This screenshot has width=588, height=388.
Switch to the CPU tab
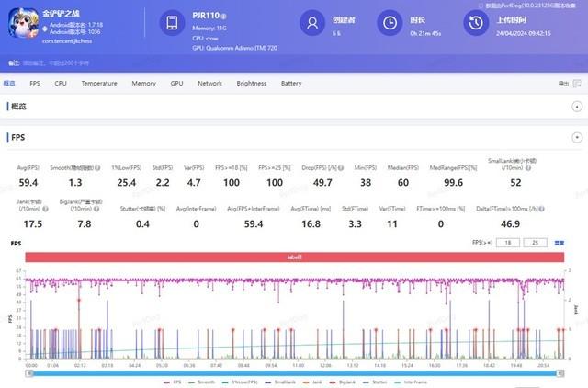[61, 84]
